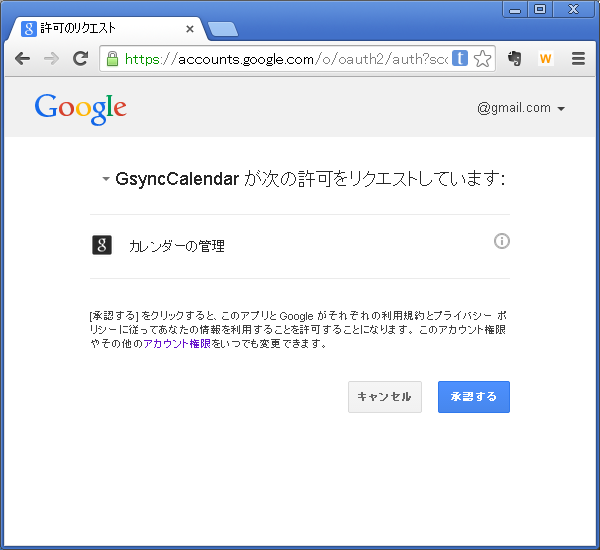Click the browser back arrow
The height and width of the screenshot is (550, 600).
click(22, 59)
